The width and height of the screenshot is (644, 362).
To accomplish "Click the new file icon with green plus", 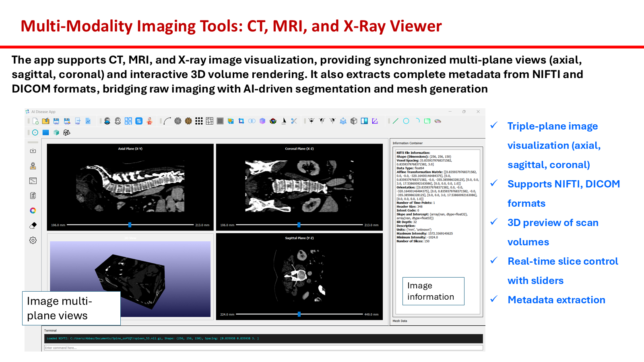I will [35, 121].
